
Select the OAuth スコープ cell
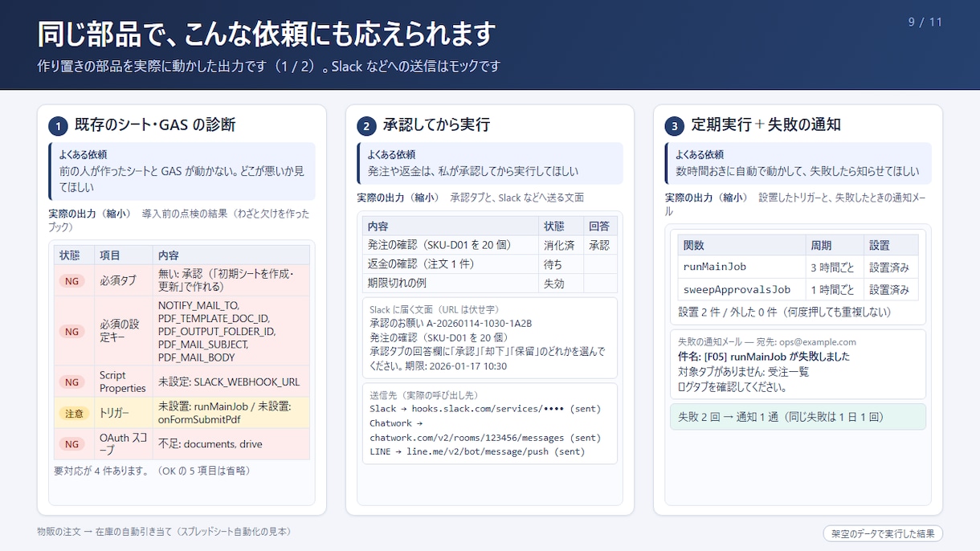[x=124, y=444]
